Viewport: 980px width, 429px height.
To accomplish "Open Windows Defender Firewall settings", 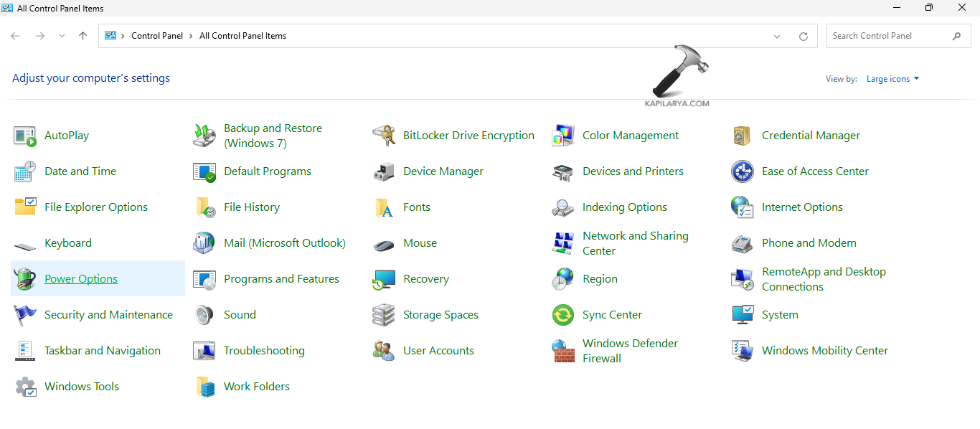I will pos(631,350).
